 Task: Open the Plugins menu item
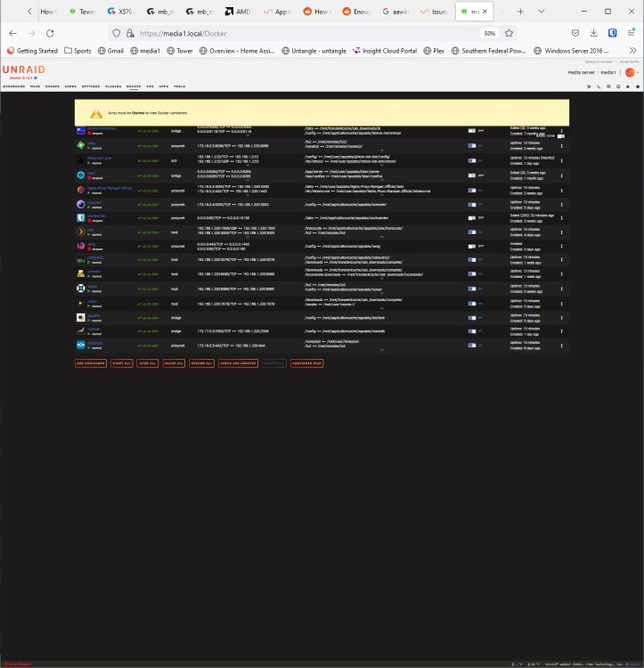[113, 86]
